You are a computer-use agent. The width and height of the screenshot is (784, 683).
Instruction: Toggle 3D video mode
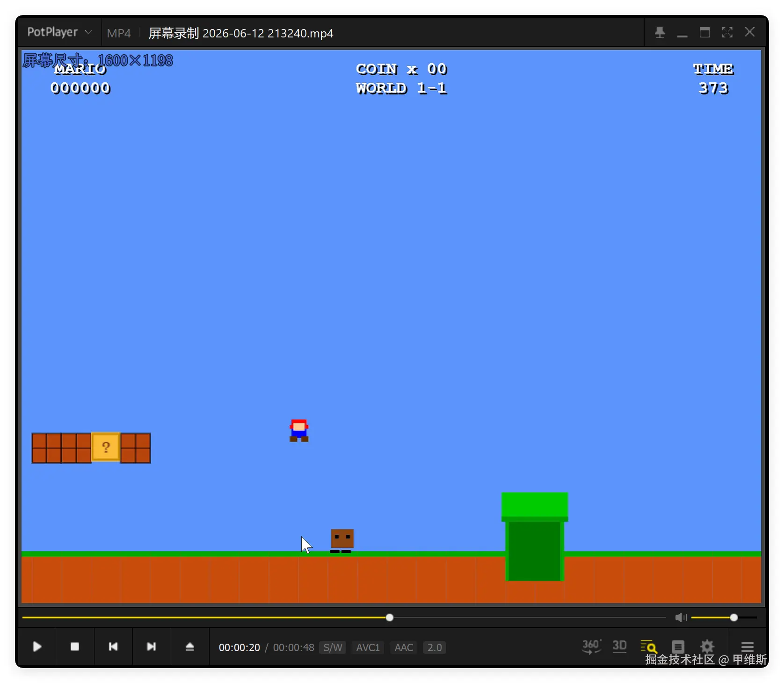tap(619, 646)
